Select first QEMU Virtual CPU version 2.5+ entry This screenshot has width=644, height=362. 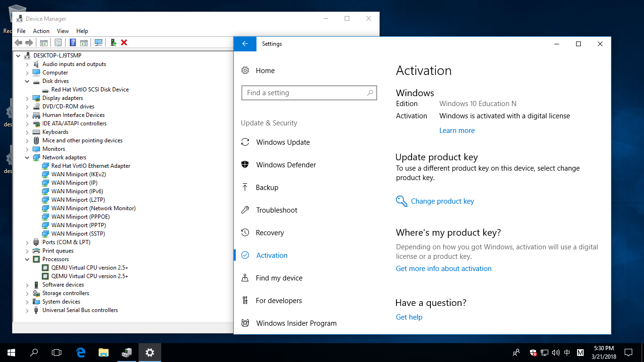(90, 268)
